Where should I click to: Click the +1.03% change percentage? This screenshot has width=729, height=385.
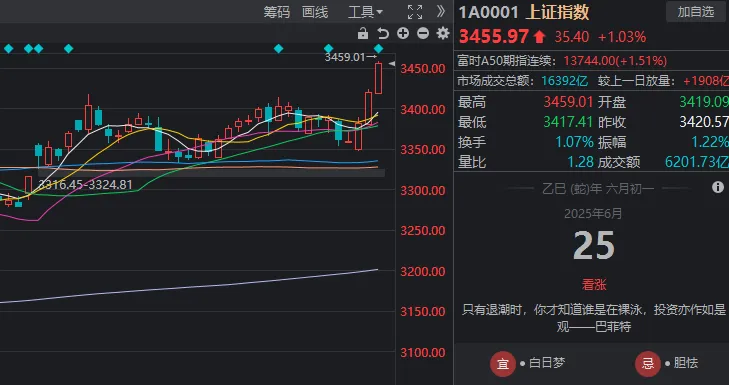tap(622, 37)
